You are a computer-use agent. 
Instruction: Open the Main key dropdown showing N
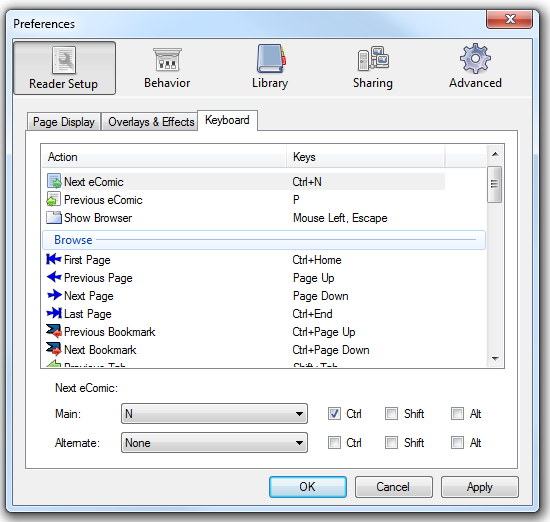point(214,414)
